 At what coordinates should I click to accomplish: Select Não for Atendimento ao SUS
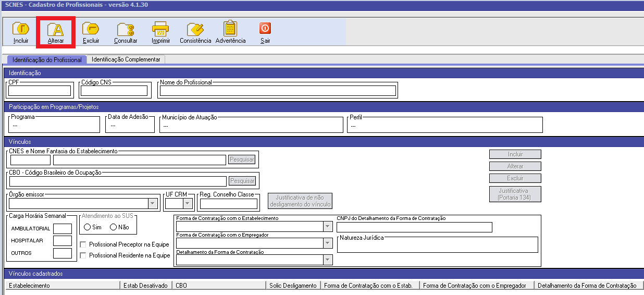[x=113, y=227]
